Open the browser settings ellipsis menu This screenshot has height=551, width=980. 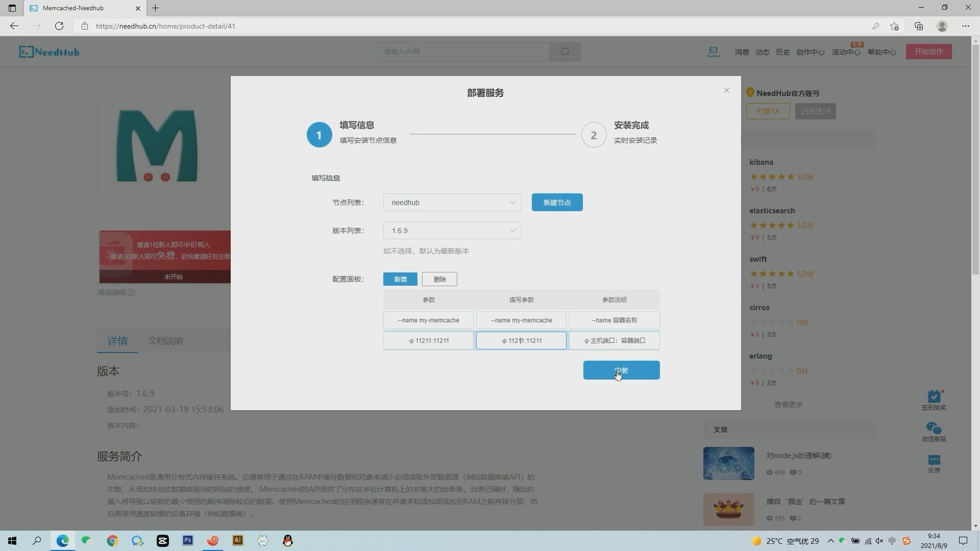(x=966, y=26)
